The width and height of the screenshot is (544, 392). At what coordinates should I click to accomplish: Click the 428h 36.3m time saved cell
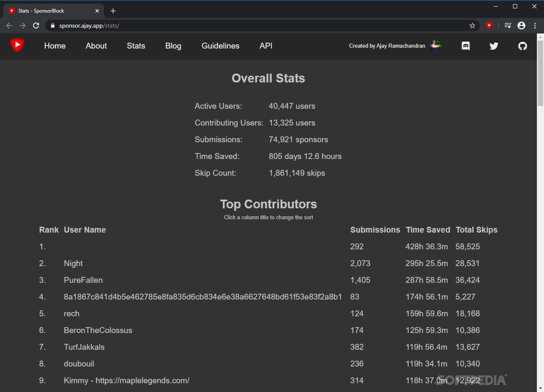pos(427,247)
